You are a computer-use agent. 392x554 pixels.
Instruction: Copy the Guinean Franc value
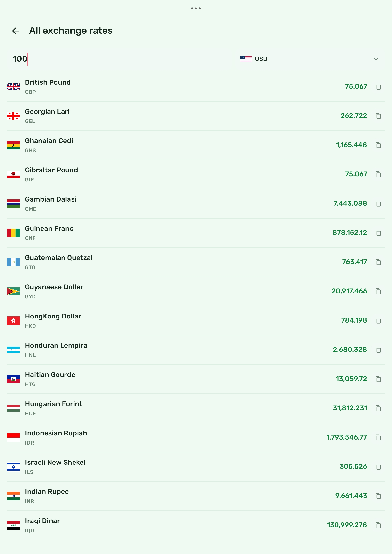tap(378, 233)
